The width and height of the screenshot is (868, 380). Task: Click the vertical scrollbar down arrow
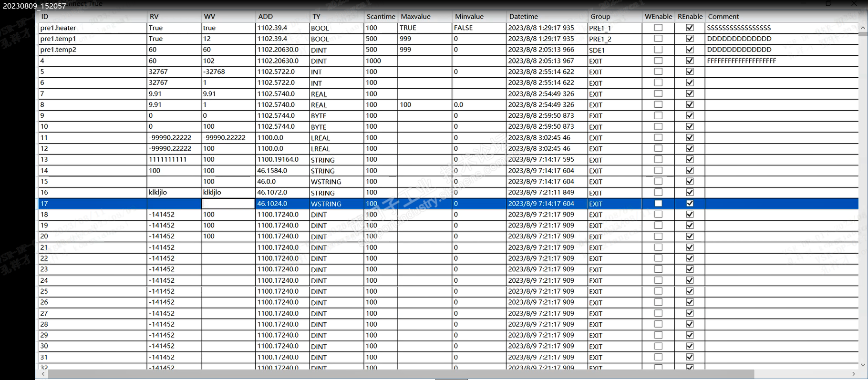tap(863, 365)
